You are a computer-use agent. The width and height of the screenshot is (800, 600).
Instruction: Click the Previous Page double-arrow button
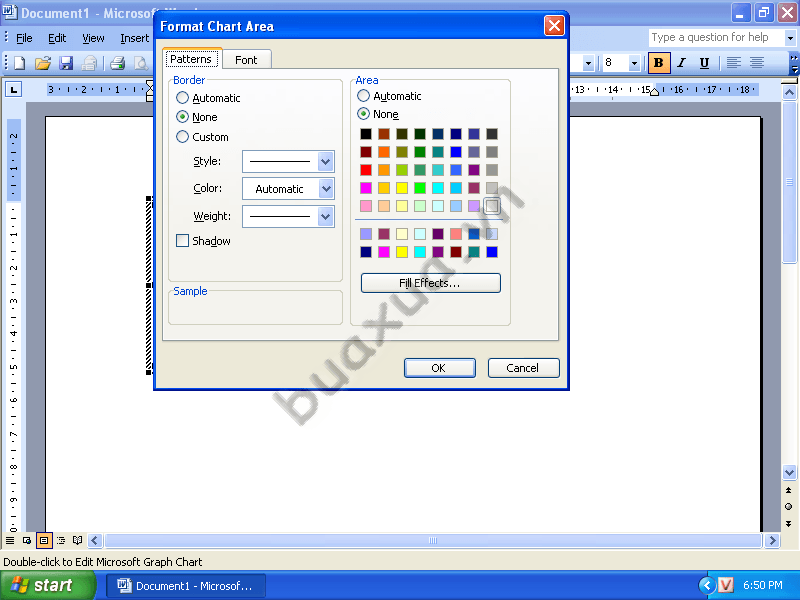[x=789, y=490]
